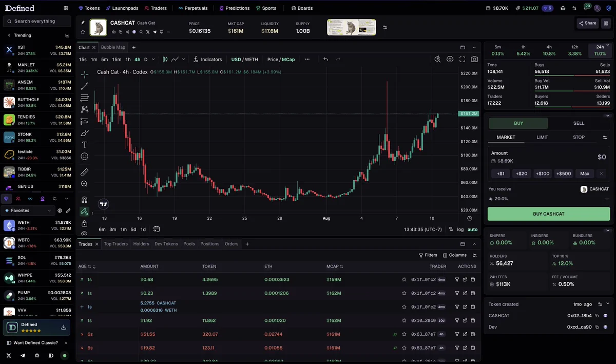Switch chart between Price / MCap

[281, 60]
